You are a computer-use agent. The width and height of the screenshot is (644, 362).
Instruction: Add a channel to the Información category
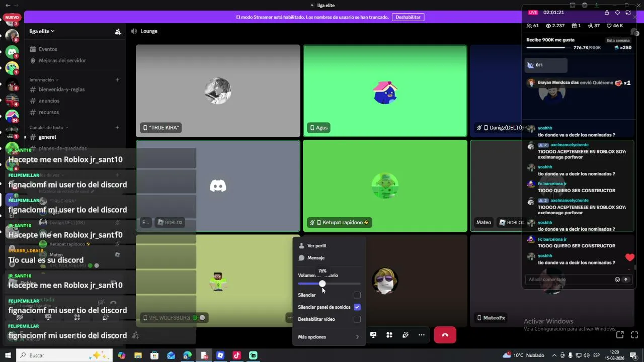tap(117, 80)
